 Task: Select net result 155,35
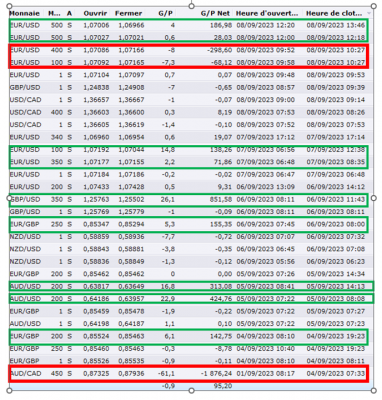(x=221, y=224)
